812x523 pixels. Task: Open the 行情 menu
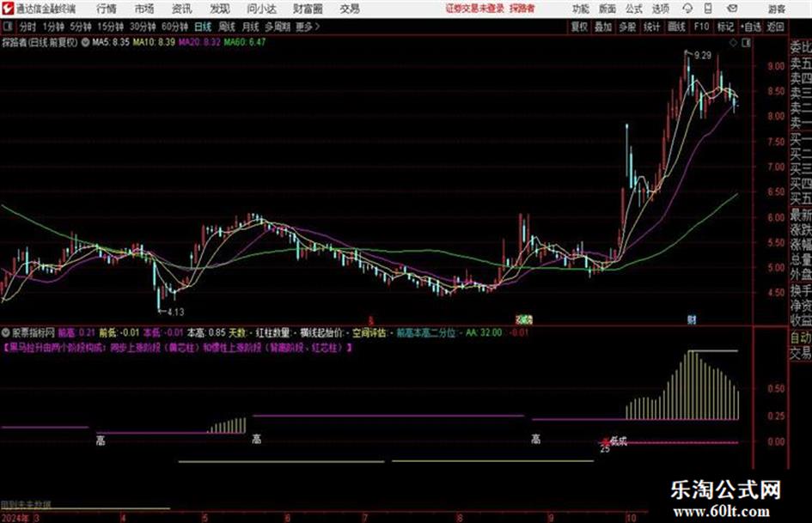coord(107,9)
